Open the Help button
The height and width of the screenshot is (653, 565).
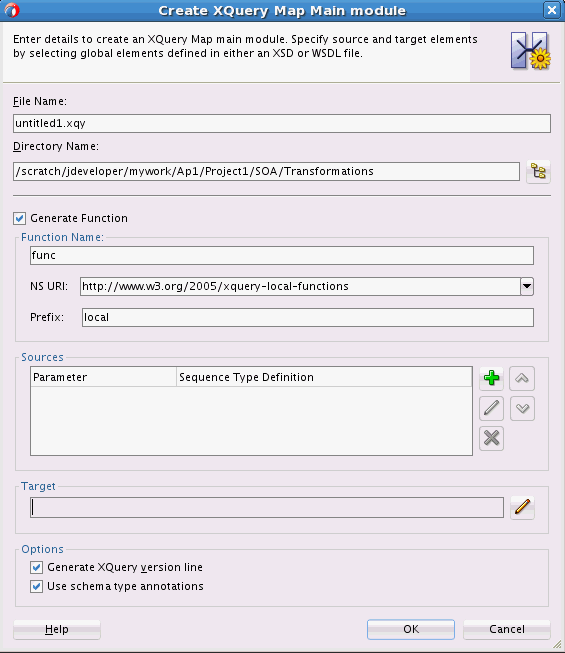click(57, 629)
